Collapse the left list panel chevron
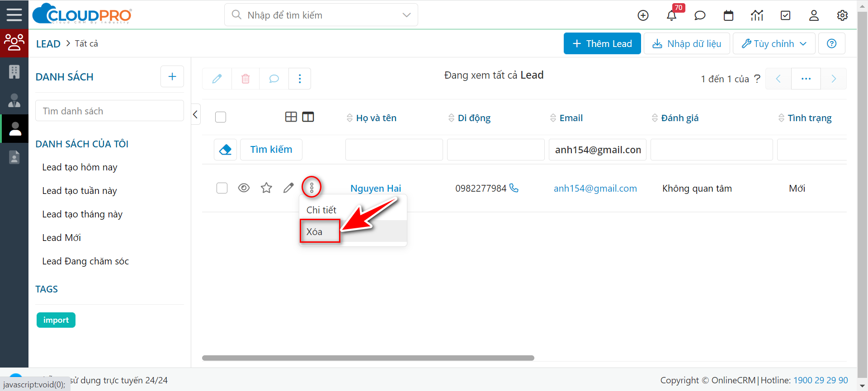Viewport: 868px width, 391px height. point(195,114)
